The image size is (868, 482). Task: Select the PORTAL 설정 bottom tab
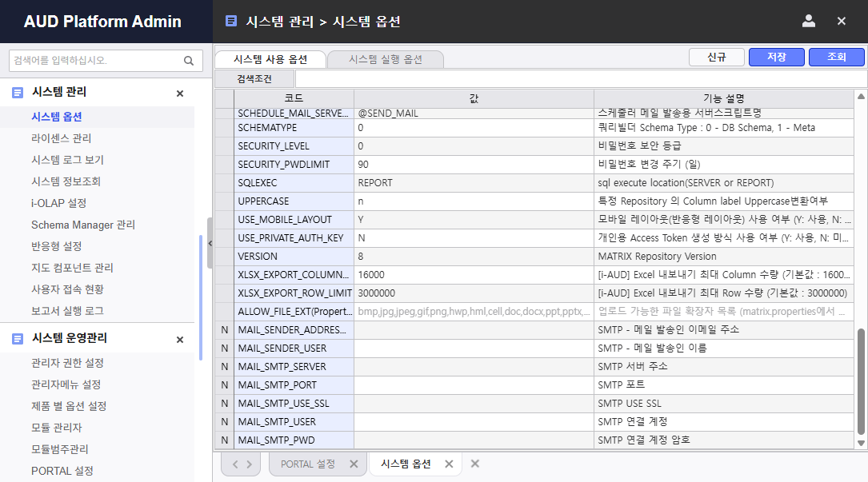click(x=308, y=464)
